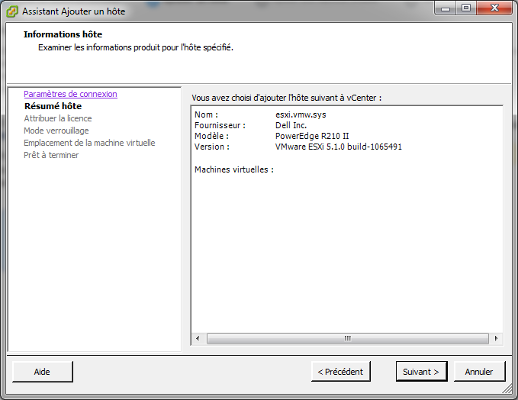Click the 'Vous avez choisi d'ajouter' text
Viewport: 518px width, 400px height.
pyautogui.click(x=287, y=98)
